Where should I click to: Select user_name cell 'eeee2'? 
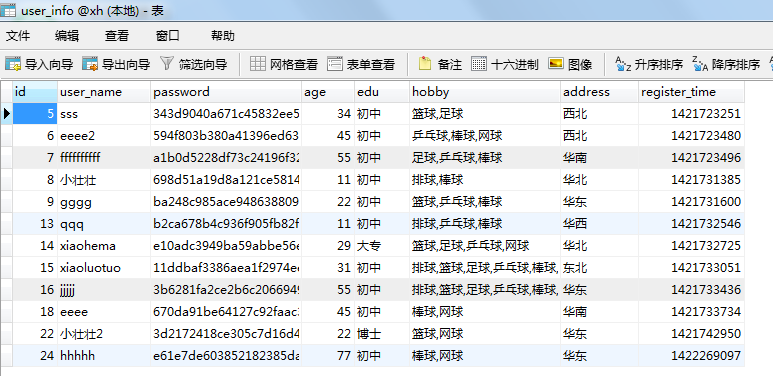click(104, 136)
